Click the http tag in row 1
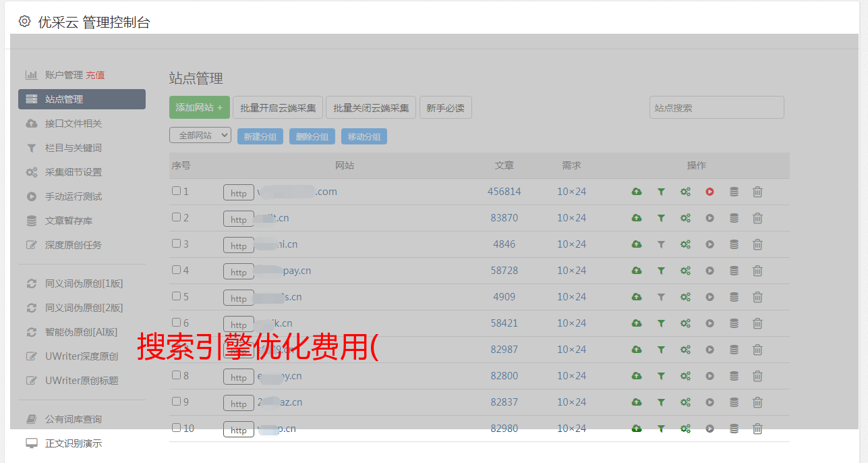 click(x=239, y=193)
